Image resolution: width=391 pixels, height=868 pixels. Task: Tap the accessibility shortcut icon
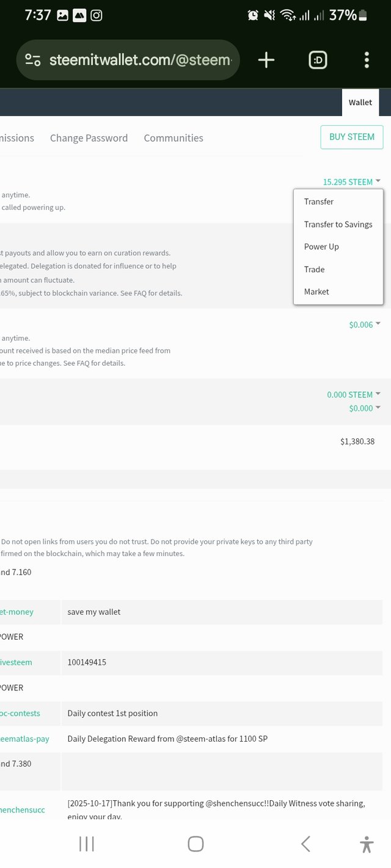click(367, 844)
